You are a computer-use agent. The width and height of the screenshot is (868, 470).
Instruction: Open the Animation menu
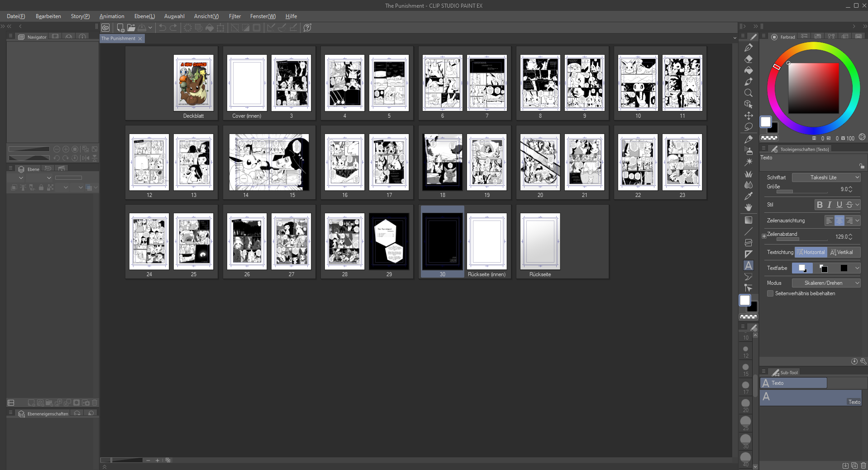point(112,16)
